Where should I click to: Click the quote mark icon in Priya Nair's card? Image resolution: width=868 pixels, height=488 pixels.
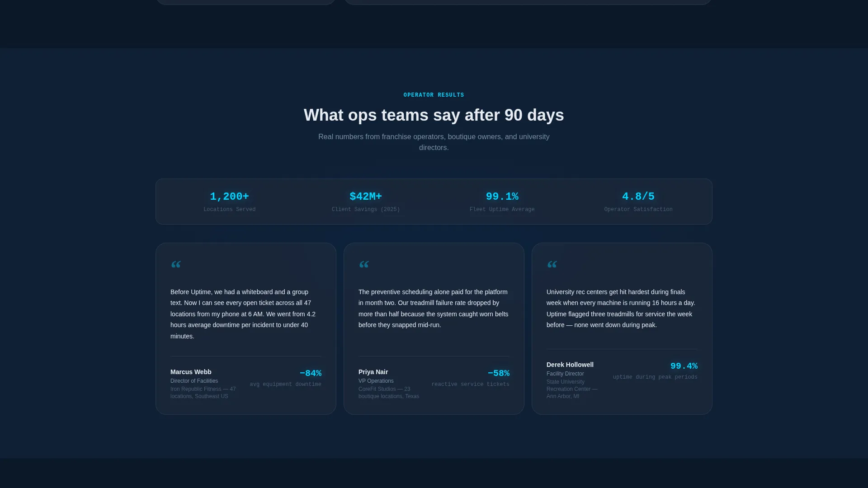[364, 265]
